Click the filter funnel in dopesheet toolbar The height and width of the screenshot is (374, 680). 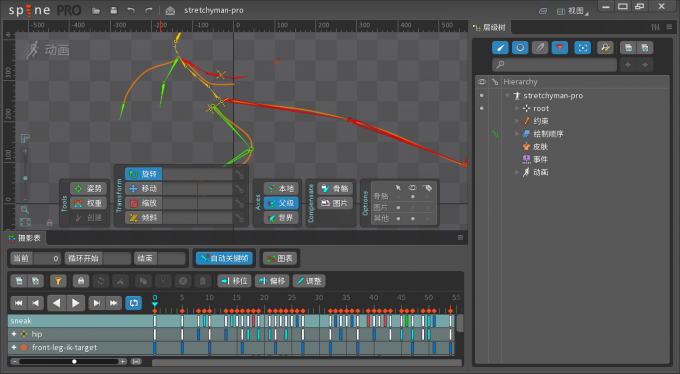tap(58, 281)
